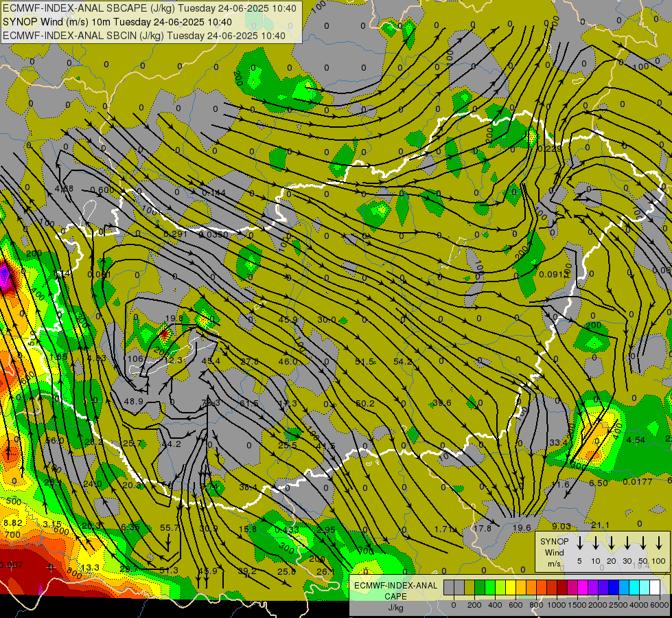
Task: Click the wind arrow above the 5 m/s label
Action: [x=580, y=543]
